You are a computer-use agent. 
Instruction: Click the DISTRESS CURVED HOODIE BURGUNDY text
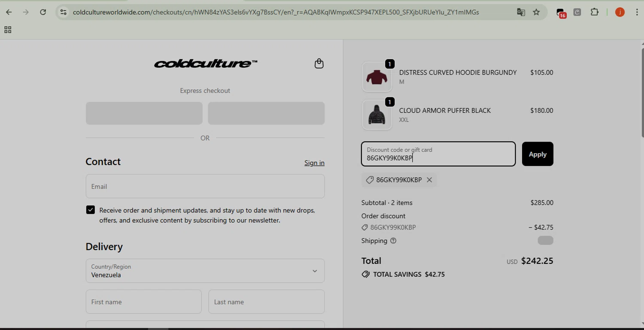click(458, 73)
